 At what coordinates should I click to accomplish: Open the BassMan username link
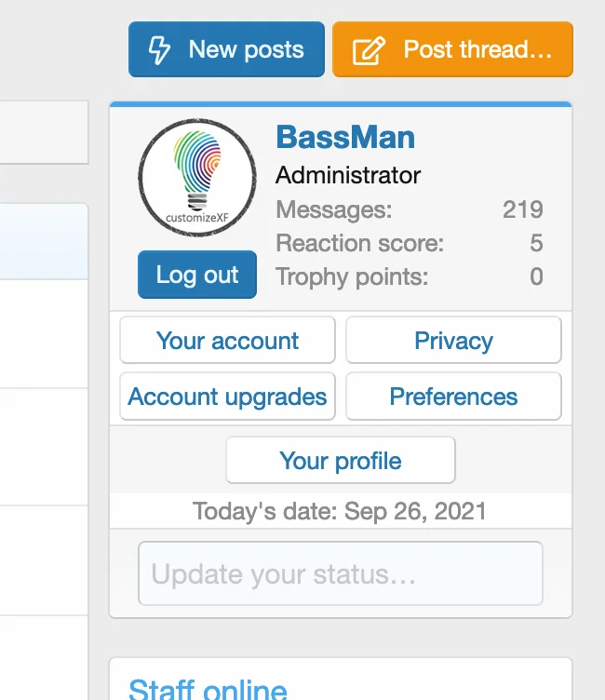click(x=345, y=138)
